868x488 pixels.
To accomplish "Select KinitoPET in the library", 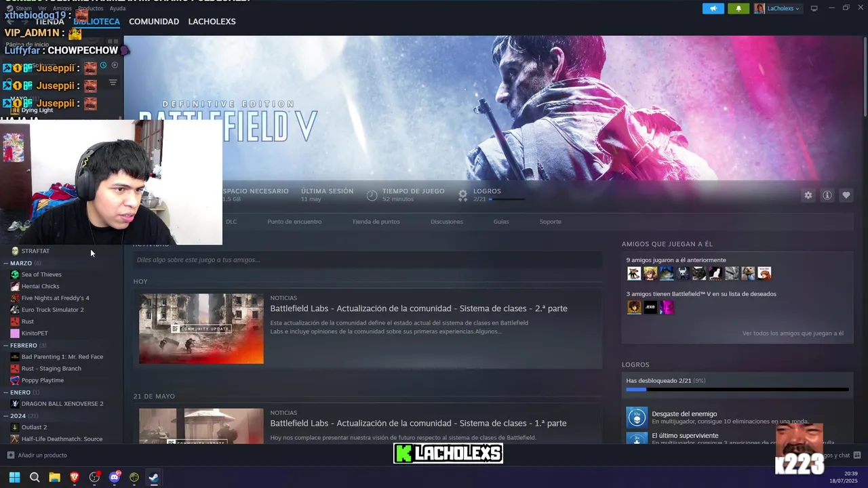I will [34, 333].
